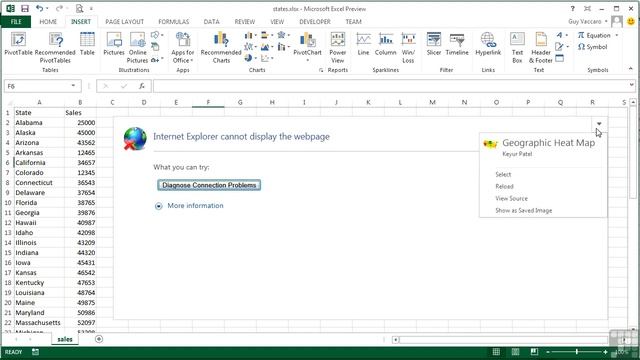
Task: Select the California cell
Action: pyautogui.click(x=39, y=162)
